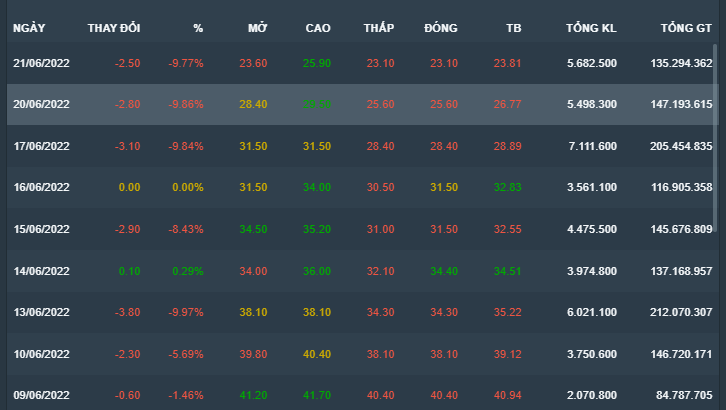Select the 21/06/2022 date row
The height and width of the screenshot is (410, 726).
(x=41, y=63)
